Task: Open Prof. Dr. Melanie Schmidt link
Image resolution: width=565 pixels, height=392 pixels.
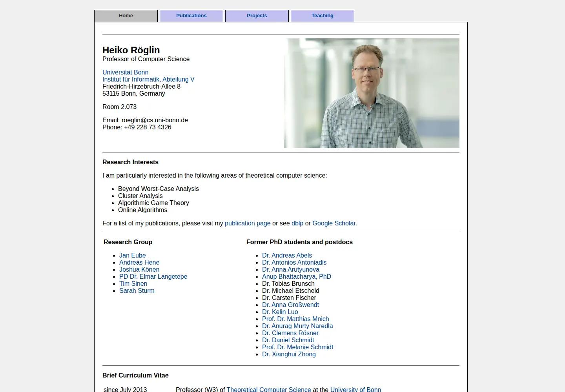Action: point(297,347)
